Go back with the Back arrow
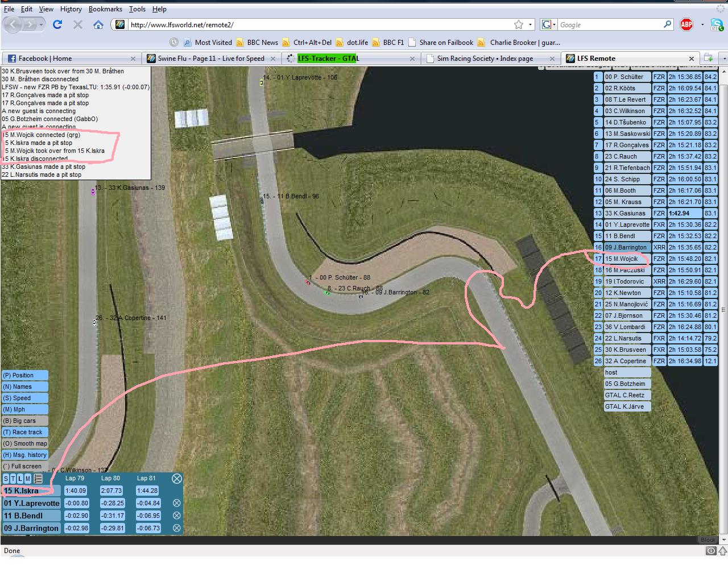 click(14, 24)
